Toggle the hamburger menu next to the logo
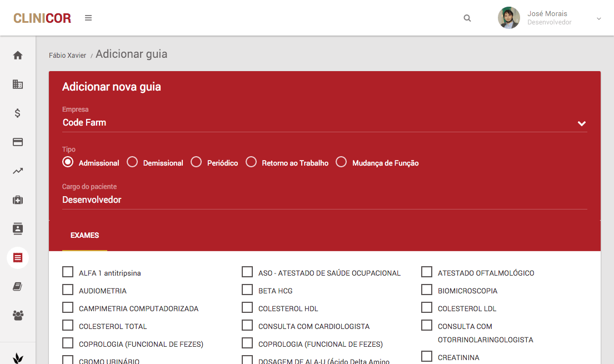The width and height of the screenshot is (614, 364). pos(88,18)
